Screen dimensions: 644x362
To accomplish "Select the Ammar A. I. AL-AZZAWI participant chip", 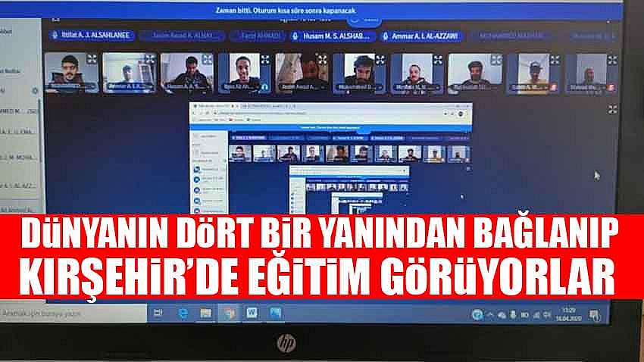I will point(421,36).
